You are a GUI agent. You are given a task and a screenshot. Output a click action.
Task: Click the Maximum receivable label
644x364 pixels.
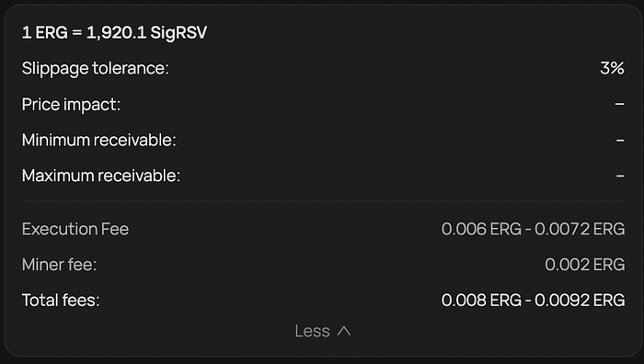pos(101,176)
